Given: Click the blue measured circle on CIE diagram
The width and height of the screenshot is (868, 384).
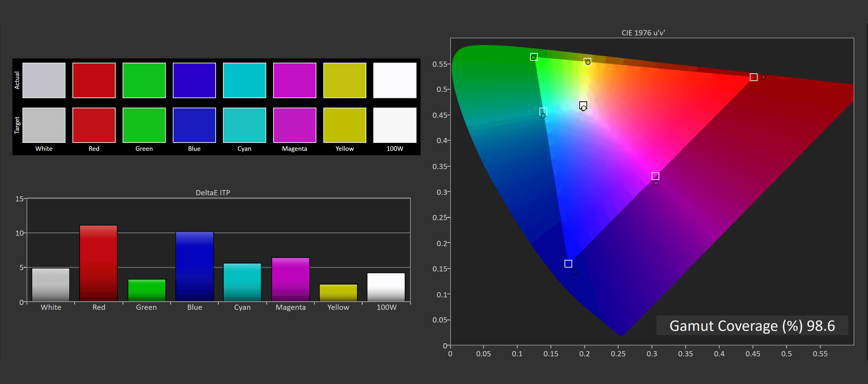Looking at the screenshot, I should click(x=575, y=272).
